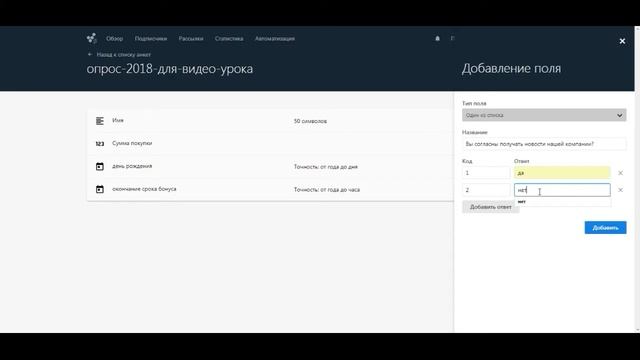The height and width of the screenshot is (360, 640).
Task: Click the Ответ field containing нет
Action: pyautogui.click(x=562, y=190)
